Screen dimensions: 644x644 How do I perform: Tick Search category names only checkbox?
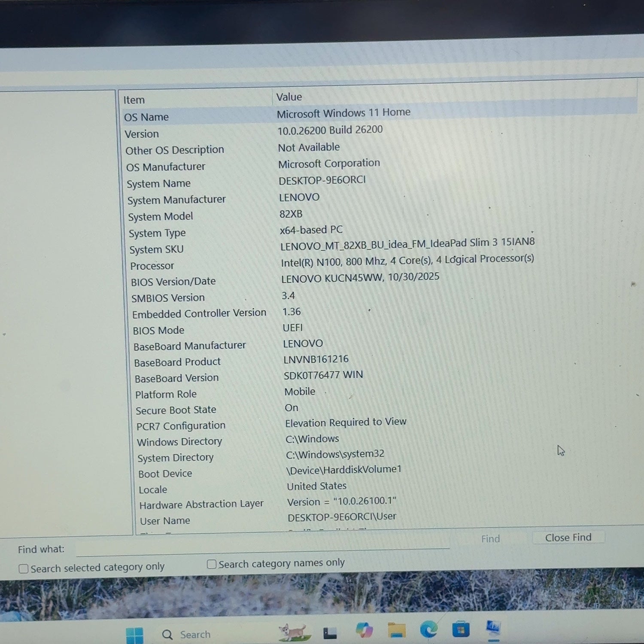pos(211,564)
